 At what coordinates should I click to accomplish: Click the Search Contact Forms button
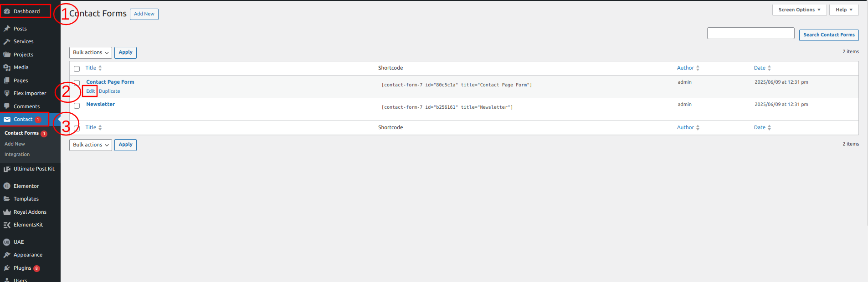(x=829, y=35)
